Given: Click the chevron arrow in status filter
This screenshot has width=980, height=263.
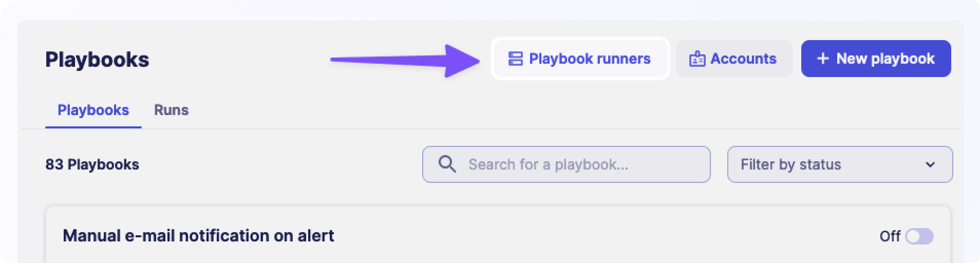Looking at the screenshot, I should [930, 165].
